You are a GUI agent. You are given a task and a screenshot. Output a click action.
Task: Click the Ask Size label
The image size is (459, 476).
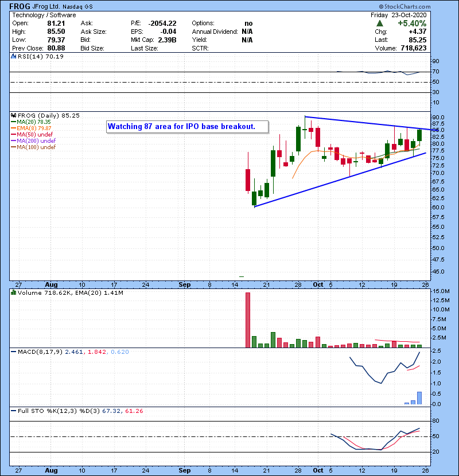coord(94,32)
